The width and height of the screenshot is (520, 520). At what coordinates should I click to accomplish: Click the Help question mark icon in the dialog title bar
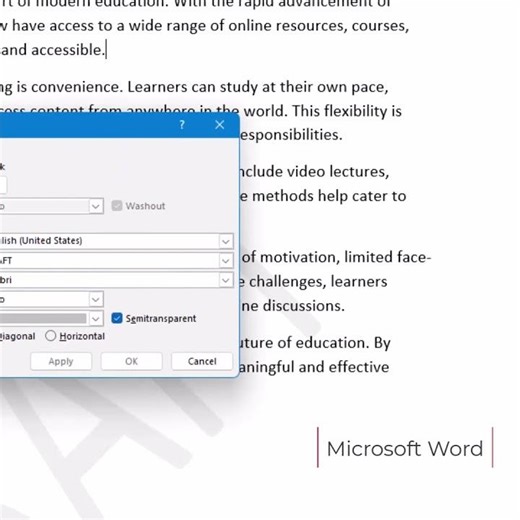pos(182,125)
